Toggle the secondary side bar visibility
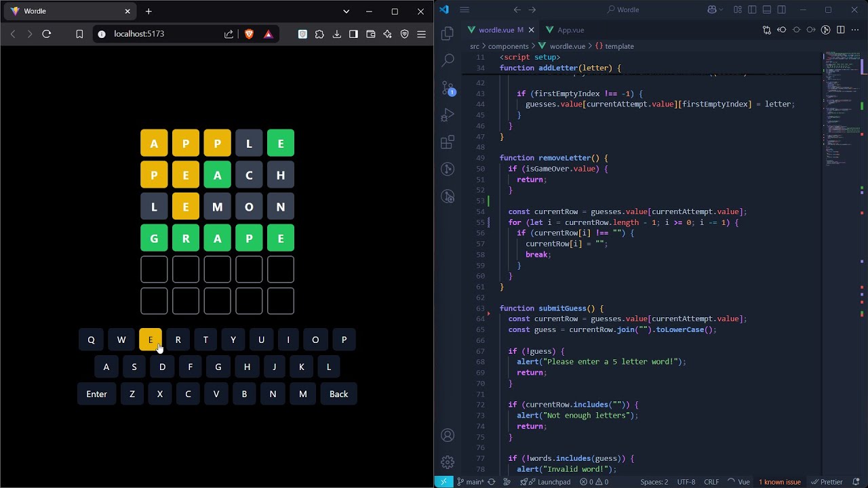This screenshot has width=868, height=488. (x=782, y=9)
